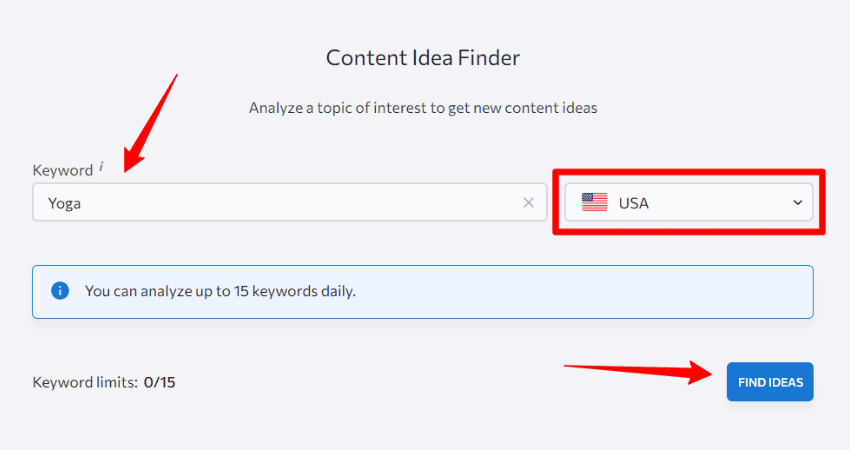Focus the Keyword input field
The width and height of the screenshot is (850, 450).
(x=289, y=202)
